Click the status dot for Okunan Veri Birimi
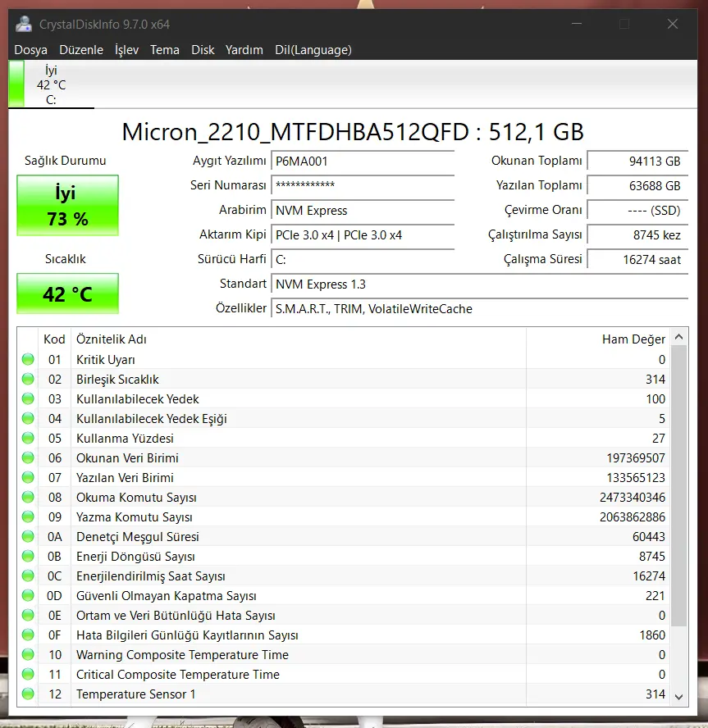This screenshot has width=708, height=728. [28, 457]
